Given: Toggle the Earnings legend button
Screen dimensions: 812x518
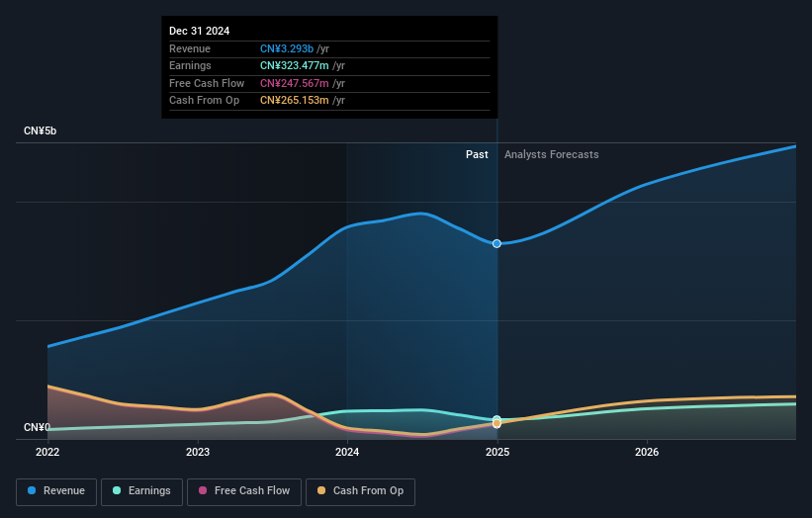Looking at the screenshot, I should (x=141, y=491).
